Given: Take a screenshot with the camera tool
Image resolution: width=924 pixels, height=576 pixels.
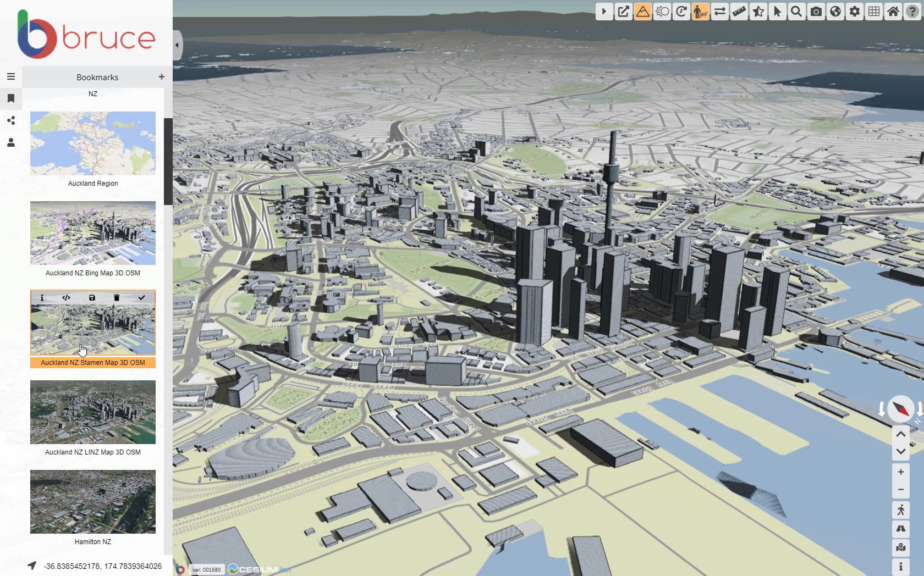Looking at the screenshot, I should click(816, 11).
